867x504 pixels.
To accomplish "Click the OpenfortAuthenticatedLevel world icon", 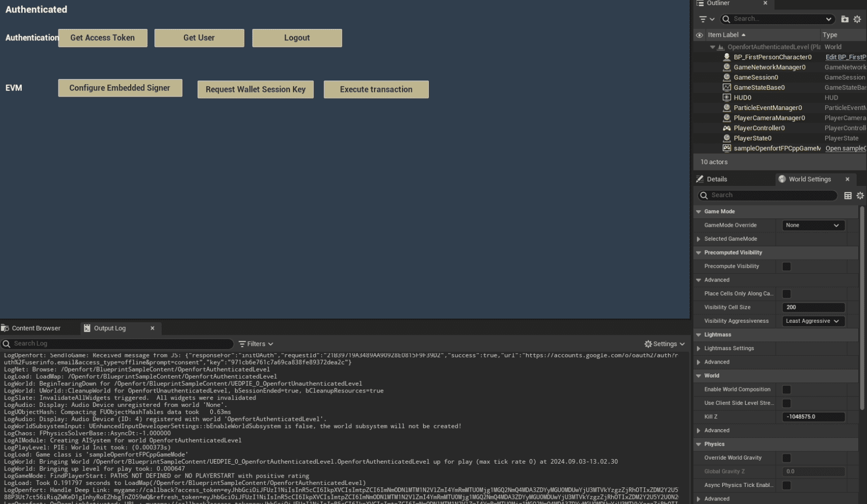I will [721, 47].
